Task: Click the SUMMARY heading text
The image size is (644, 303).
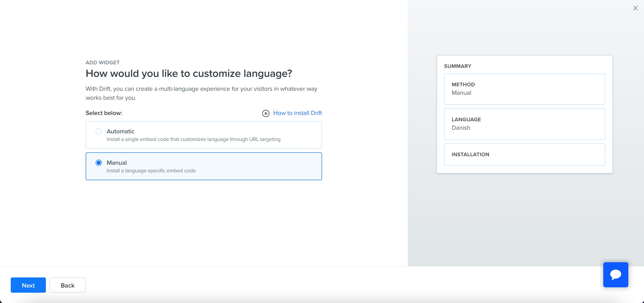Action: [x=458, y=66]
